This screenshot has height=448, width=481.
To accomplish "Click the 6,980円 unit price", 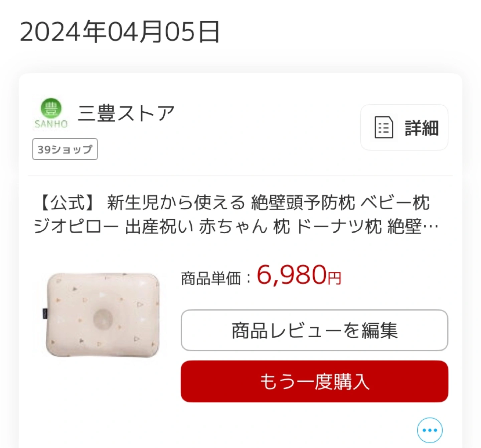I will [x=299, y=275].
